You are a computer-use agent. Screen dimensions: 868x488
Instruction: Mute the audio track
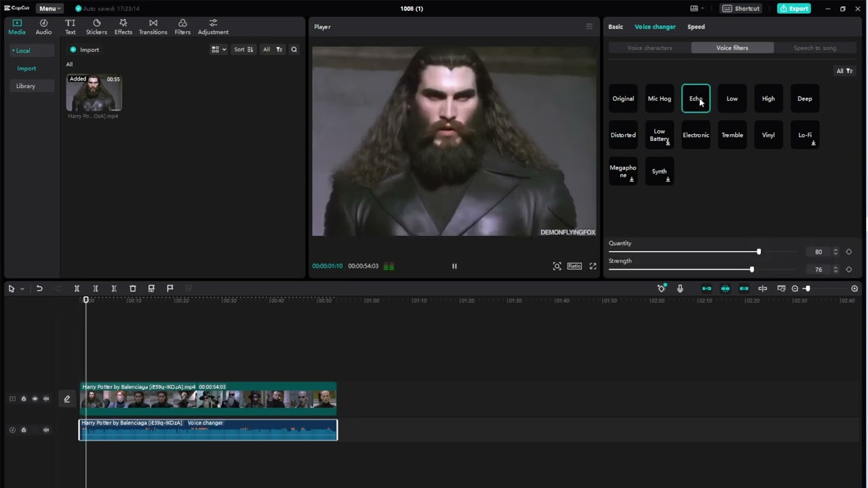pos(46,430)
